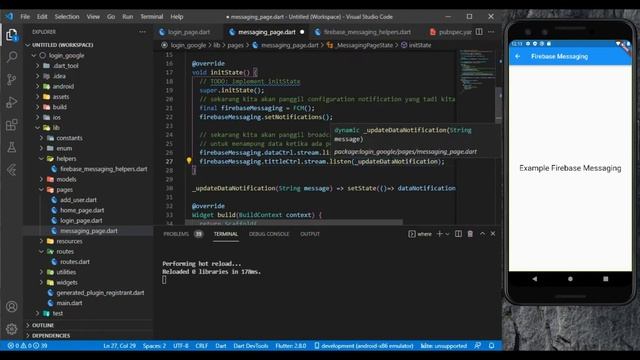The image size is (640, 360).
Task: Click Spaces: 2 indentation setting
Action: (x=154, y=346)
